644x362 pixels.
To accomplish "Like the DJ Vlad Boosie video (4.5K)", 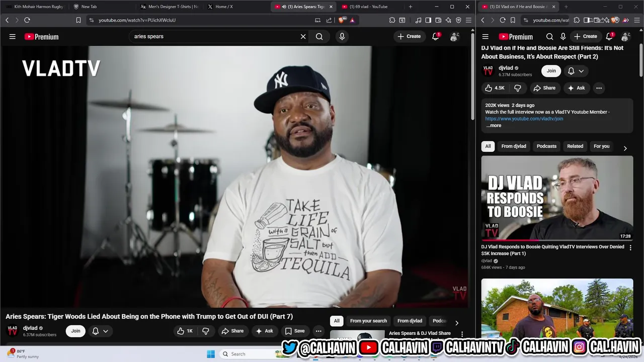I will coord(495,88).
